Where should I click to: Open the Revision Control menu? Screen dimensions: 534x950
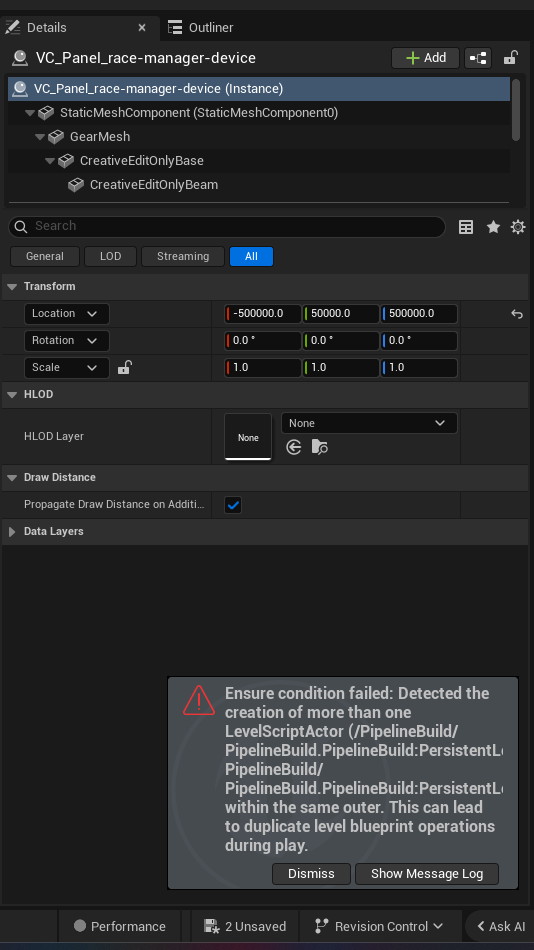point(380,926)
